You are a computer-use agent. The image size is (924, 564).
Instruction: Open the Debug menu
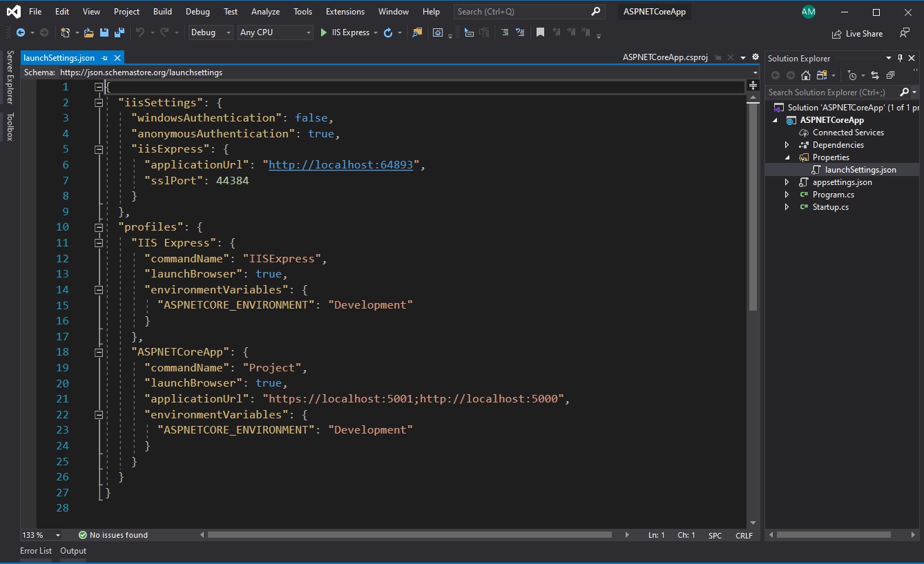point(198,12)
